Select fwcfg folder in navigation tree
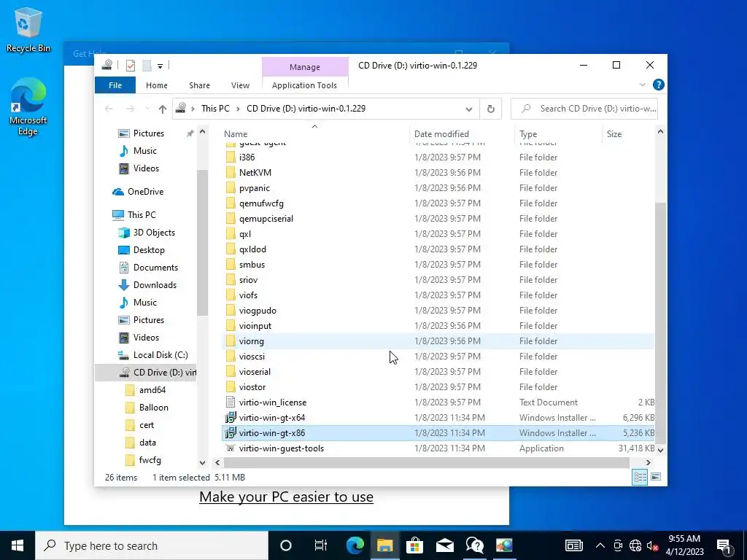This screenshot has width=747, height=560. coord(142,460)
